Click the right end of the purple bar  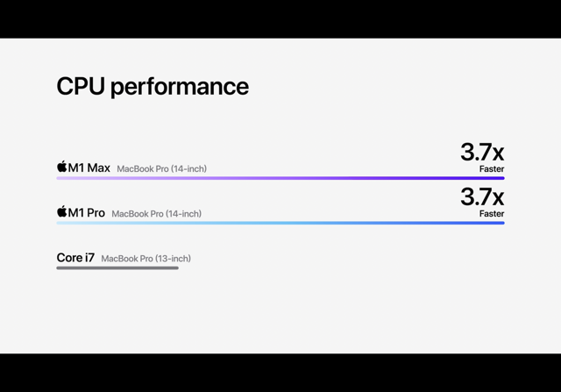click(502, 178)
